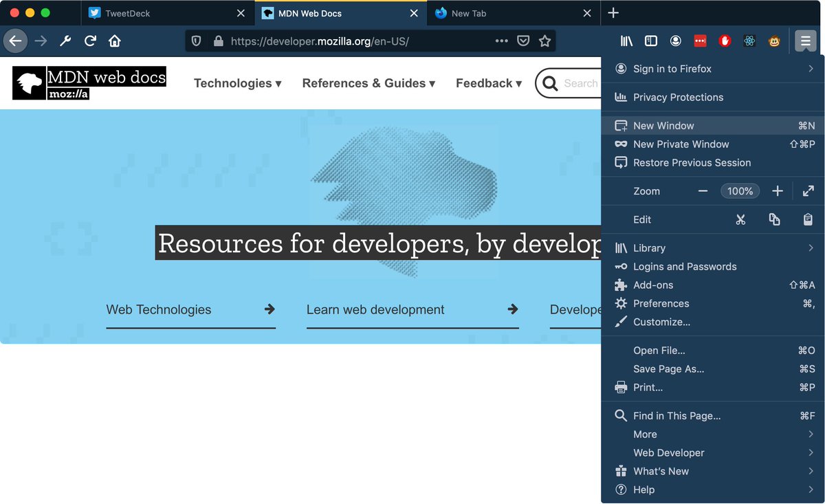Choose Customize… in the menu
Viewport: 825px width, 504px height.
tap(713, 322)
